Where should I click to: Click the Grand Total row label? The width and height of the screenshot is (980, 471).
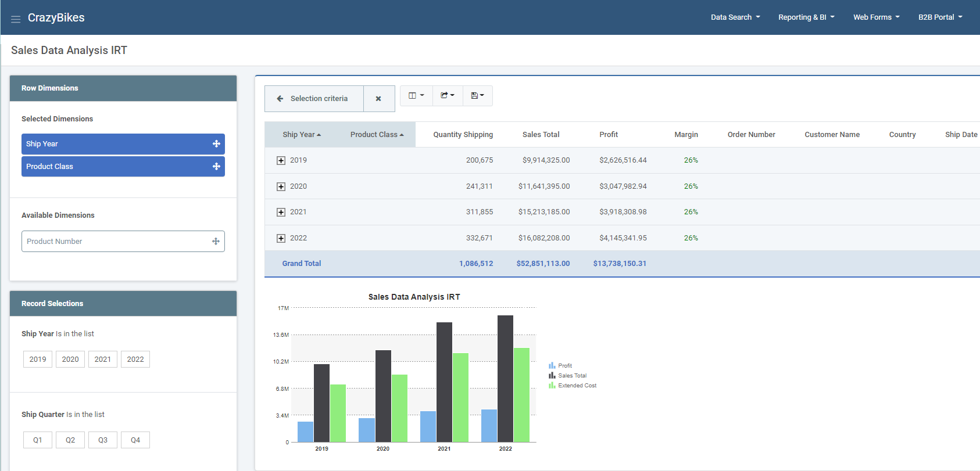click(302, 264)
